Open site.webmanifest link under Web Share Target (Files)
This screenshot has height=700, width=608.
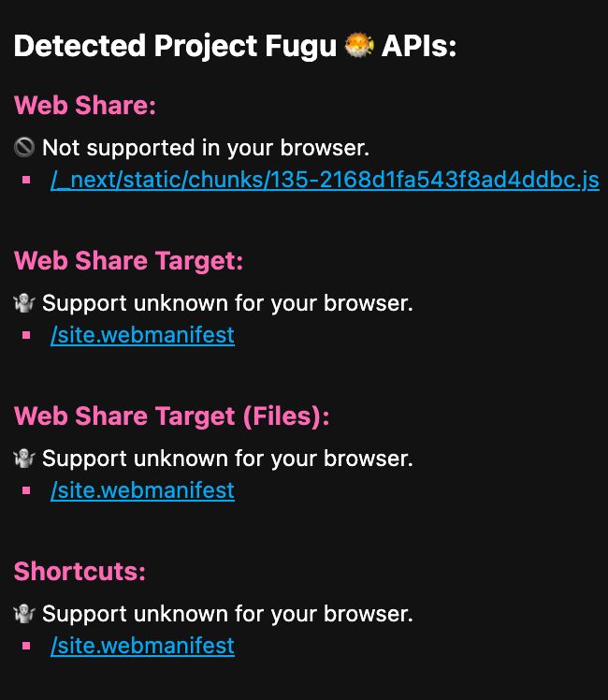142,490
